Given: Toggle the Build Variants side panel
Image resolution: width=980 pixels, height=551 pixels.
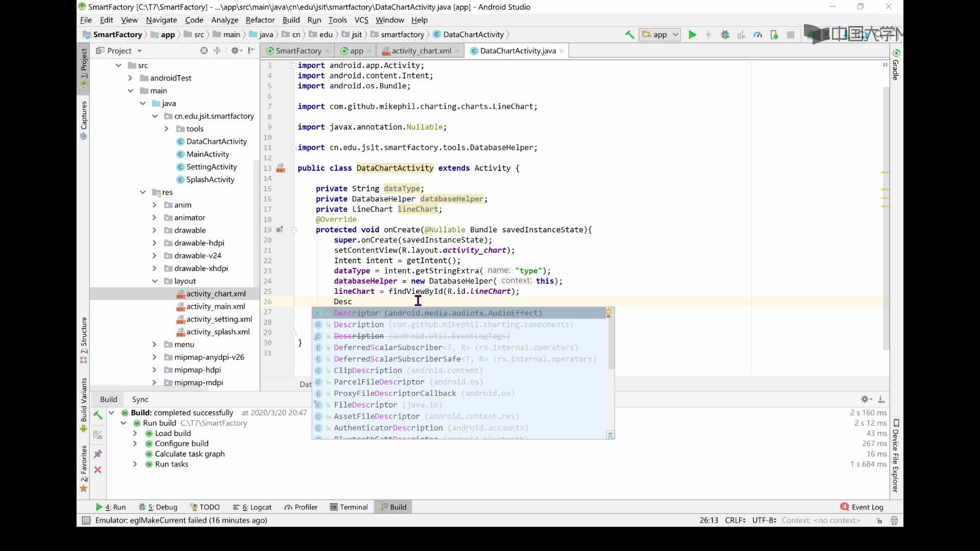Looking at the screenshot, I should [x=84, y=406].
